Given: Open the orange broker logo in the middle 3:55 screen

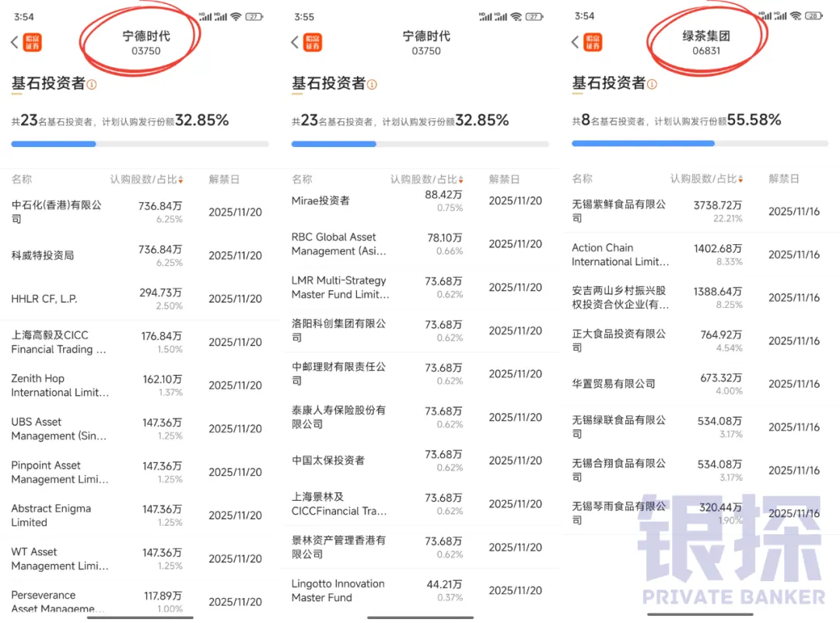Looking at the screenshot, I should (313, 42).
